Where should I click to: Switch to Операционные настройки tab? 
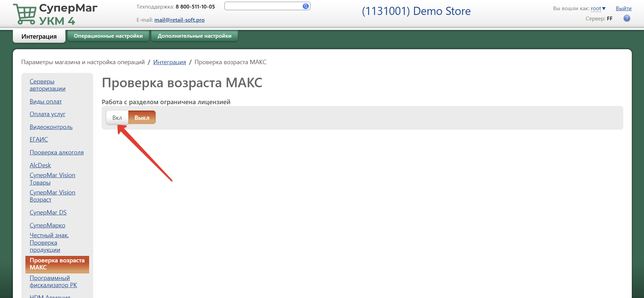[x=108, y=36]
